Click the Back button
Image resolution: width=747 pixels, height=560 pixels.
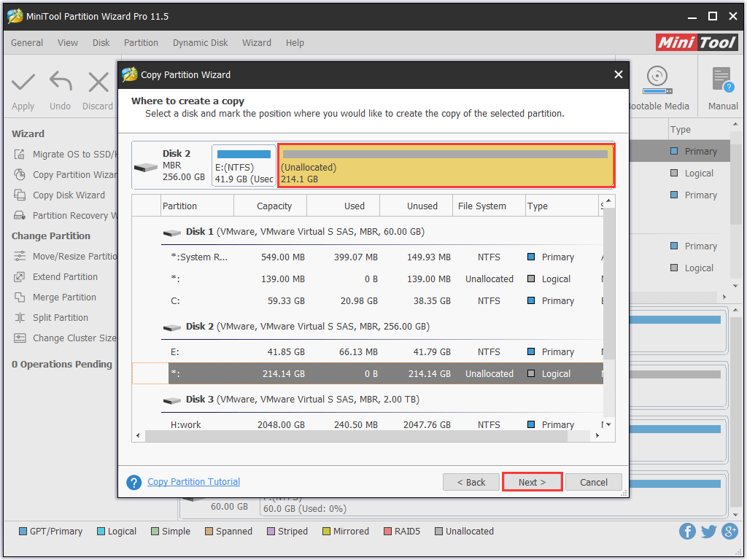pos(471,482)
